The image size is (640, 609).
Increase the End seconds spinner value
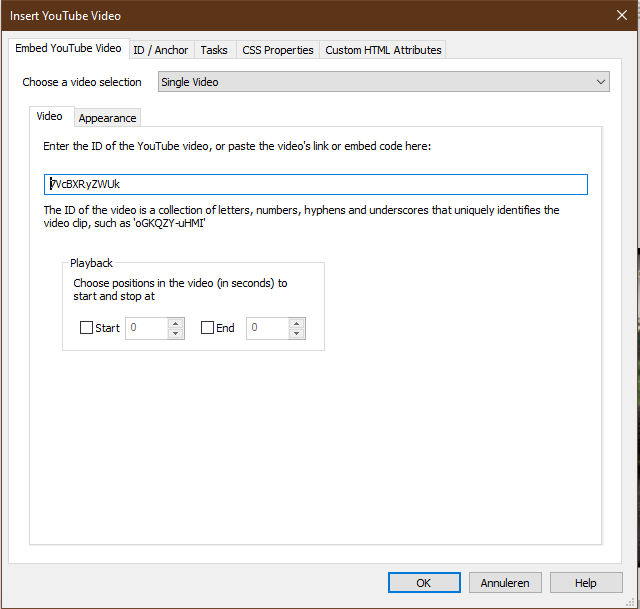click(297, 323)
